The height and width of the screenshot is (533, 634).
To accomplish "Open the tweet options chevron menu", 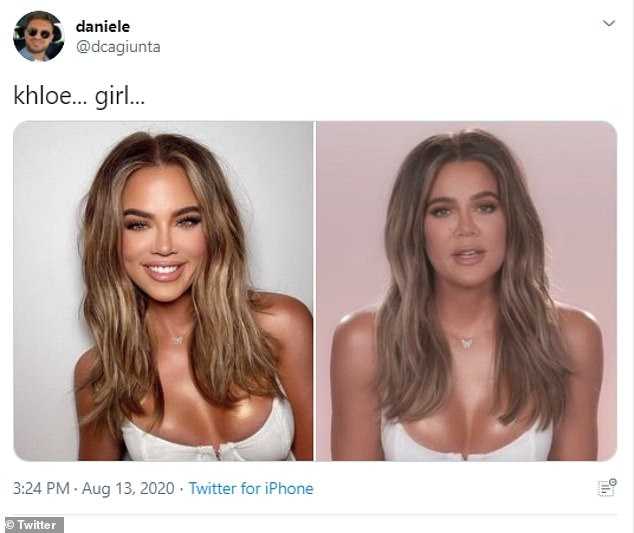I will (609, 23).
